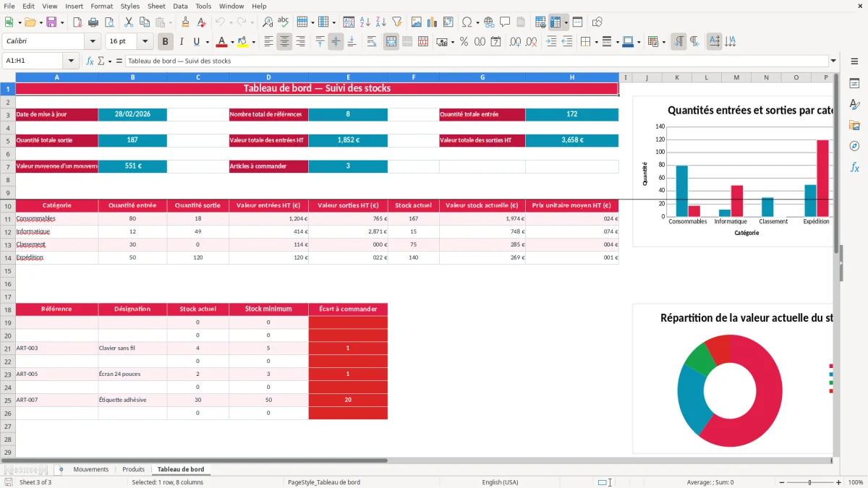Cut the selection with scissors icon
Screen dimensions: 868x488
pyautogui.click(x=128, y=22)
